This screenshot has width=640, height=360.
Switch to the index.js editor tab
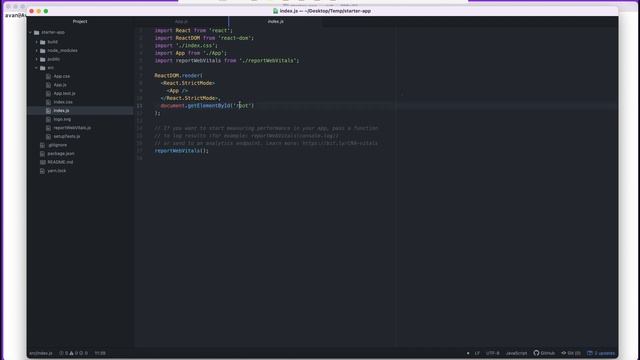276,21
